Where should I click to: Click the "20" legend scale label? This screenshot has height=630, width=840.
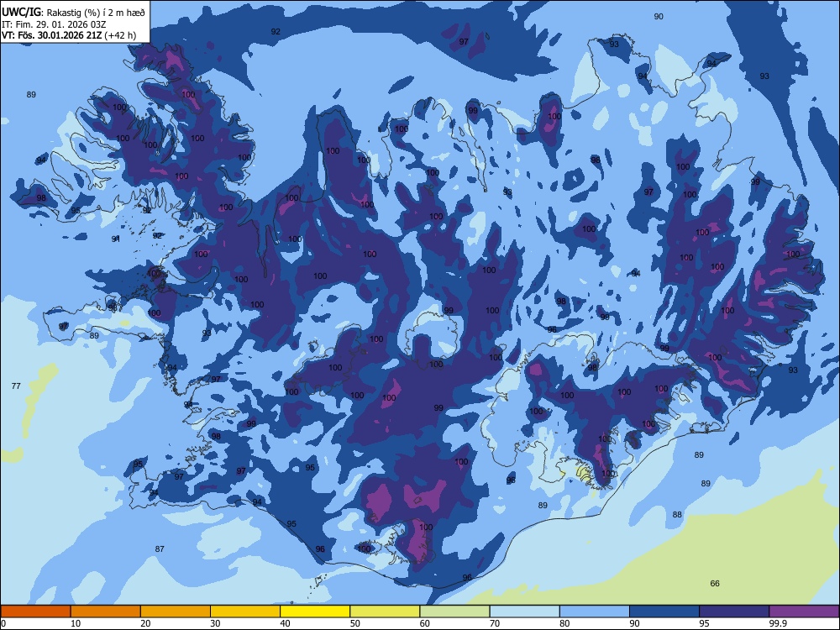pyautogui.click(x=145, y=623)
